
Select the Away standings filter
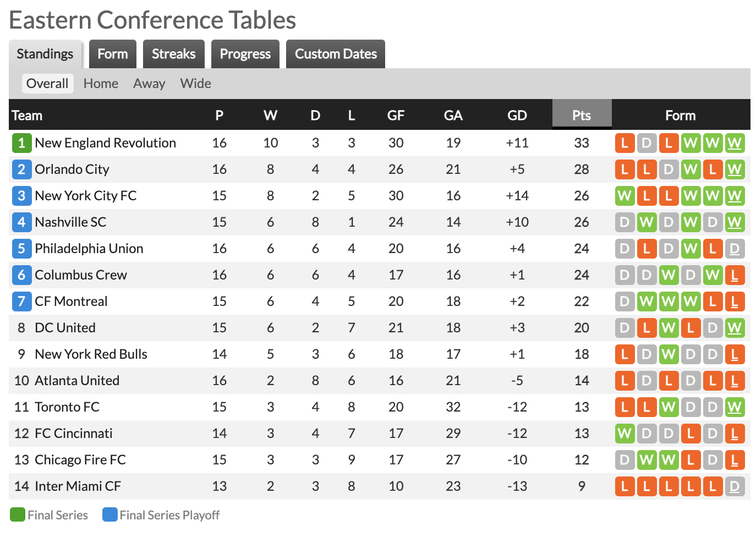click(149, 84)
